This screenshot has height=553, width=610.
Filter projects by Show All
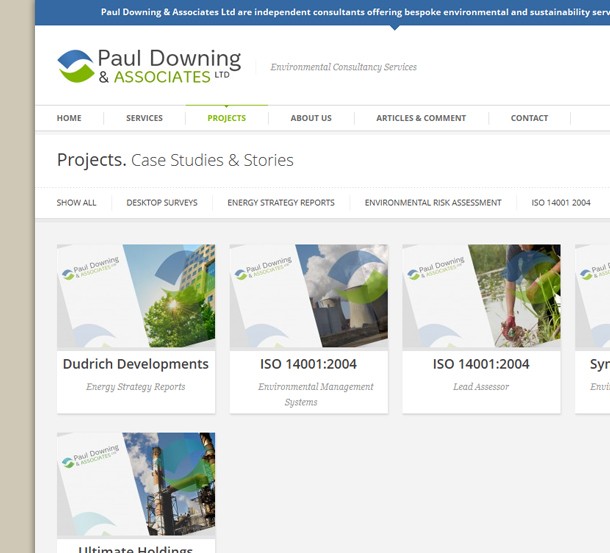pos(76,203)
